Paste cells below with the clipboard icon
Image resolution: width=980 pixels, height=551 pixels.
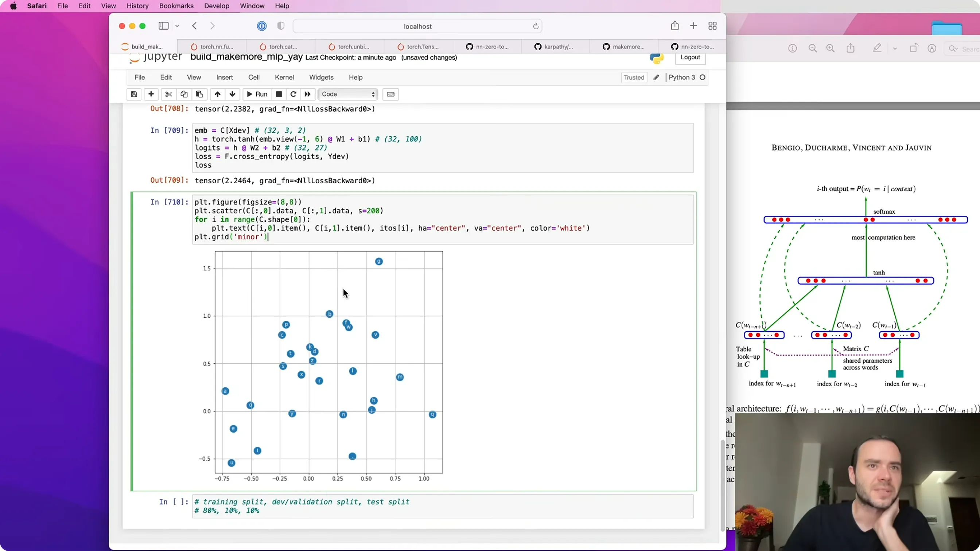(x=199, y=94)
